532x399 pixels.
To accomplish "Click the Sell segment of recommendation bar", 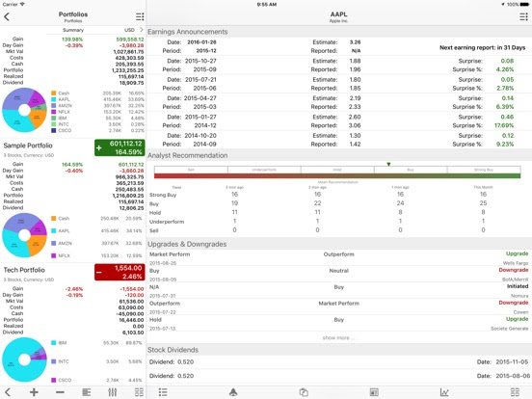I will pyautogui.click(x=191, y=170).
